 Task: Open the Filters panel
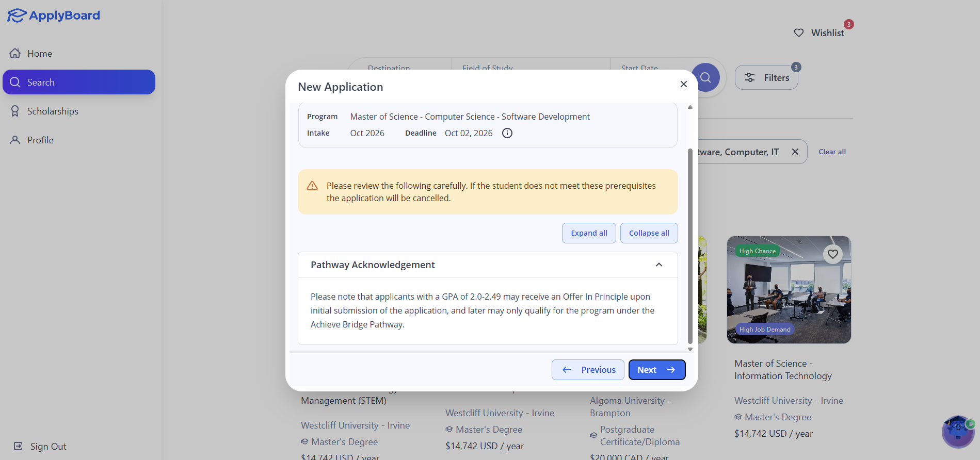tap(766, 77)
